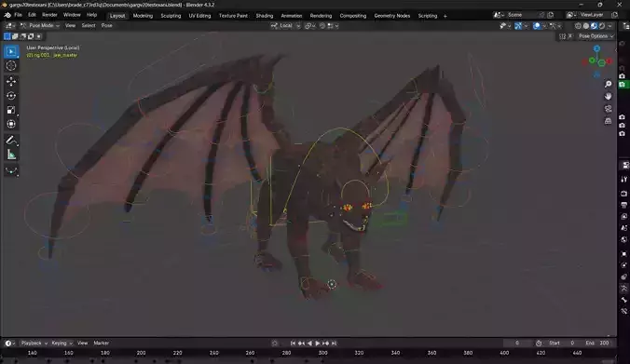Switch to Solid viewport shading
Image resolution: width=630 pixels, height=364 pixels.
click(586, 26)
